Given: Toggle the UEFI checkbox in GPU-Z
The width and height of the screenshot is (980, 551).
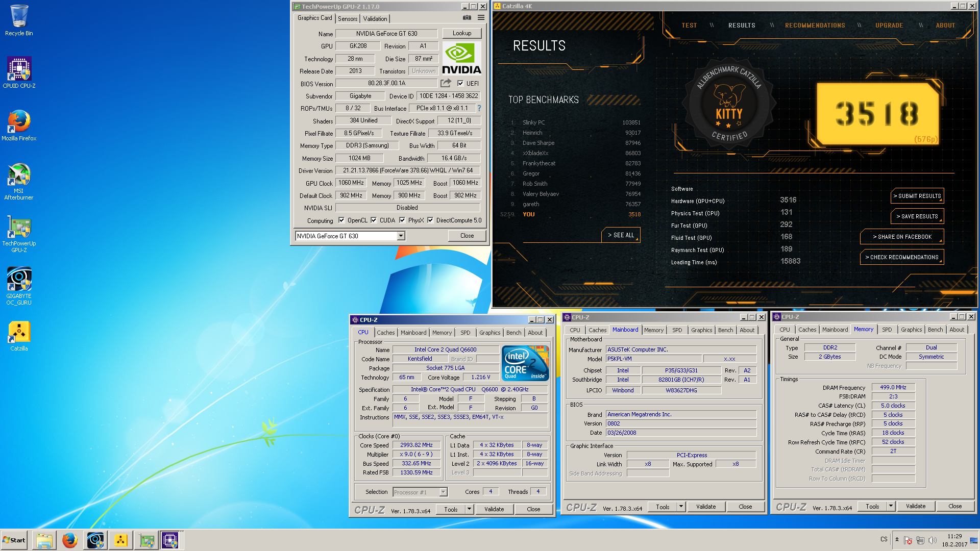Looking at the screenshot, I should 460,83.
